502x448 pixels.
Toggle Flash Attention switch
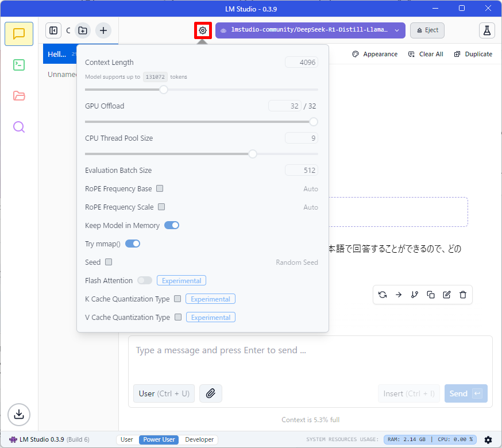tap(145, 280)
